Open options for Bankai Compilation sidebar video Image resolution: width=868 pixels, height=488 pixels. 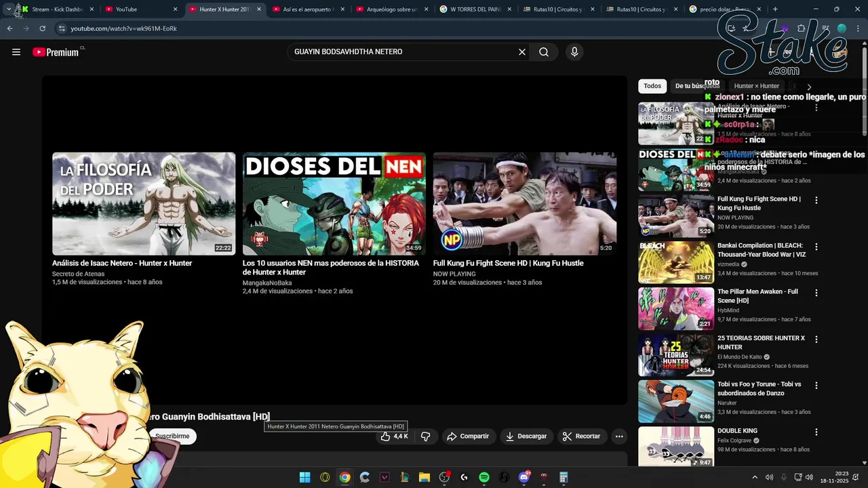click(816, 247)
